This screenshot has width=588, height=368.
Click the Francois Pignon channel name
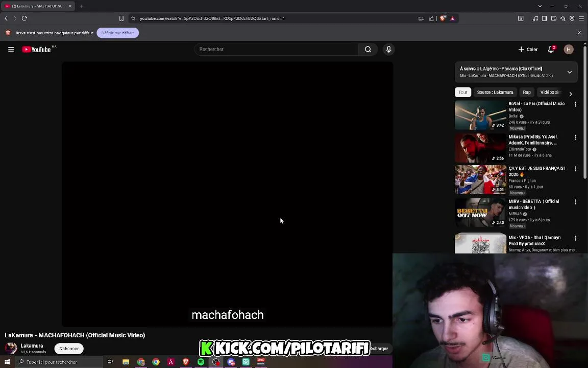click(x=522, y=180)
